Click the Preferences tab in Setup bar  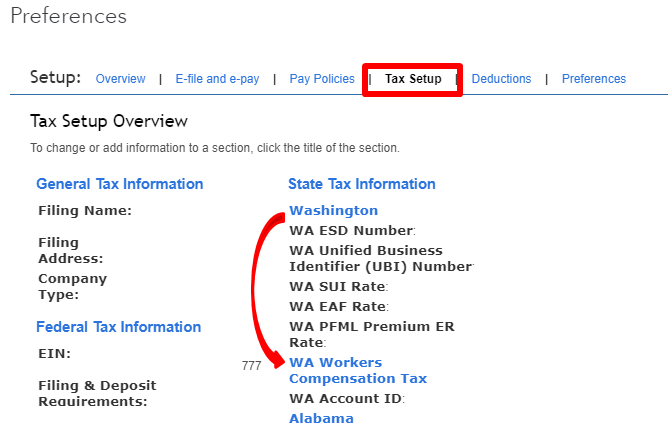click(594, 79)
